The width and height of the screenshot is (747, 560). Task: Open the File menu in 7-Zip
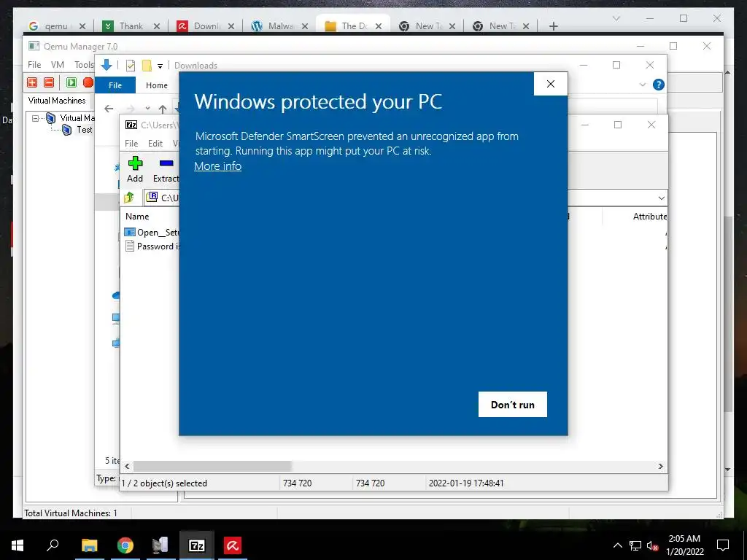131,144
